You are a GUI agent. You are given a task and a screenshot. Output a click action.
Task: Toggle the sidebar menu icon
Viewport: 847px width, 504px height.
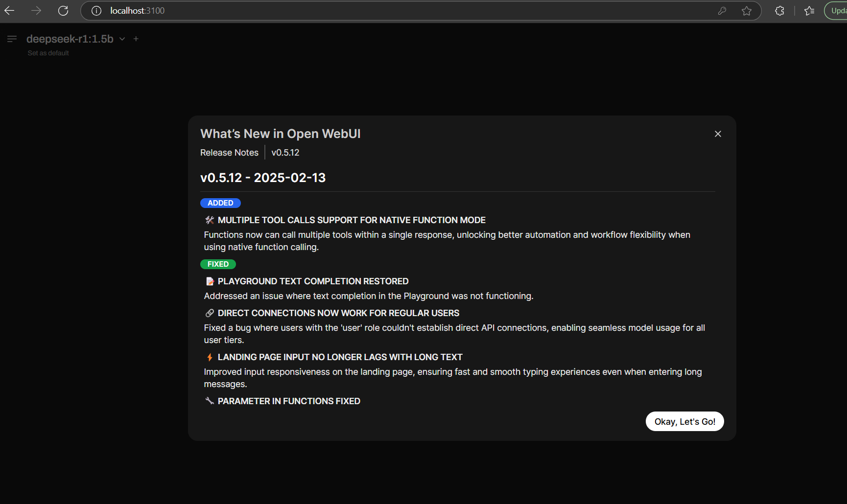(x=12, y=39)
